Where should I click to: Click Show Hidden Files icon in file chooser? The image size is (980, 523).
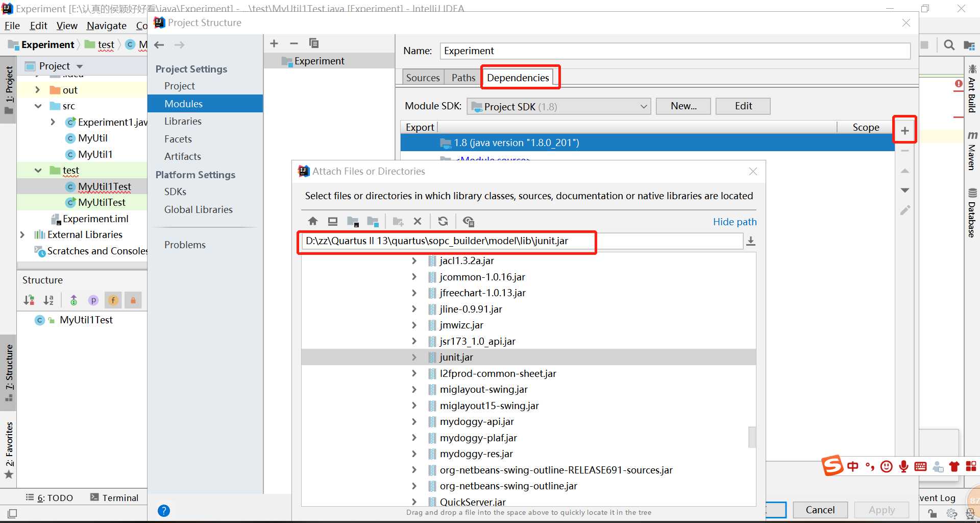(469, 221)
